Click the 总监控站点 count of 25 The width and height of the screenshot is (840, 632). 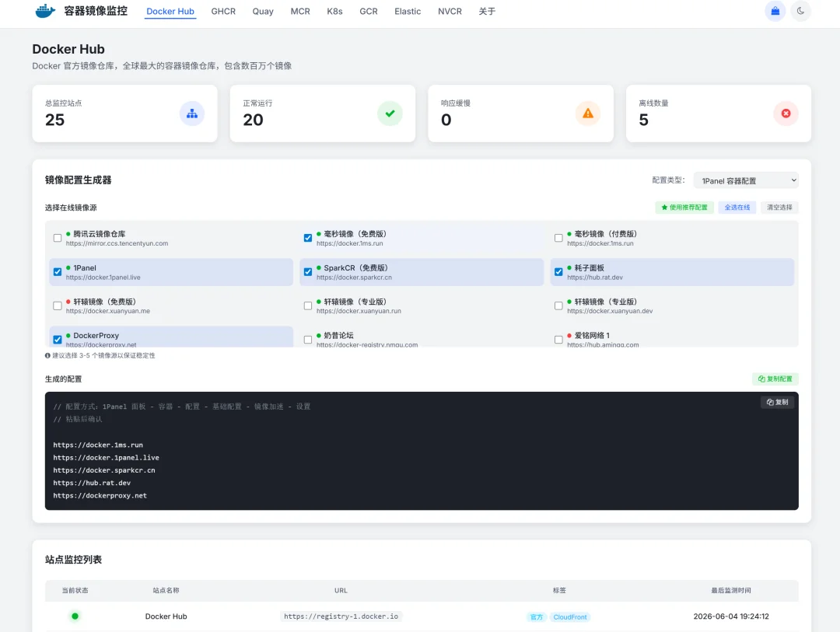54,120
